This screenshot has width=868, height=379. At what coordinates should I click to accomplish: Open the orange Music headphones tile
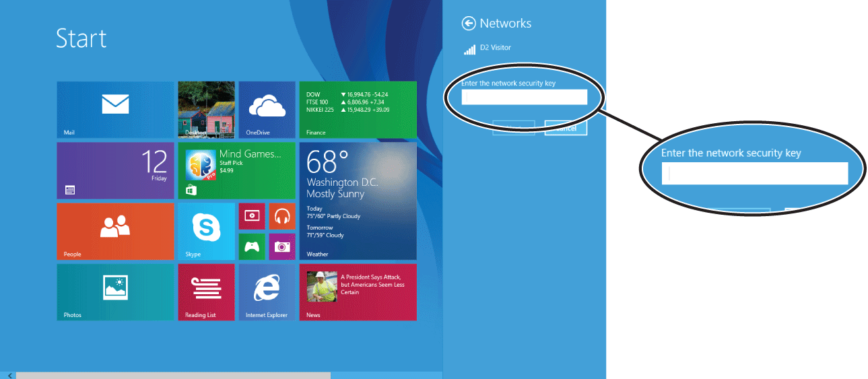click(x=282, y=216)
